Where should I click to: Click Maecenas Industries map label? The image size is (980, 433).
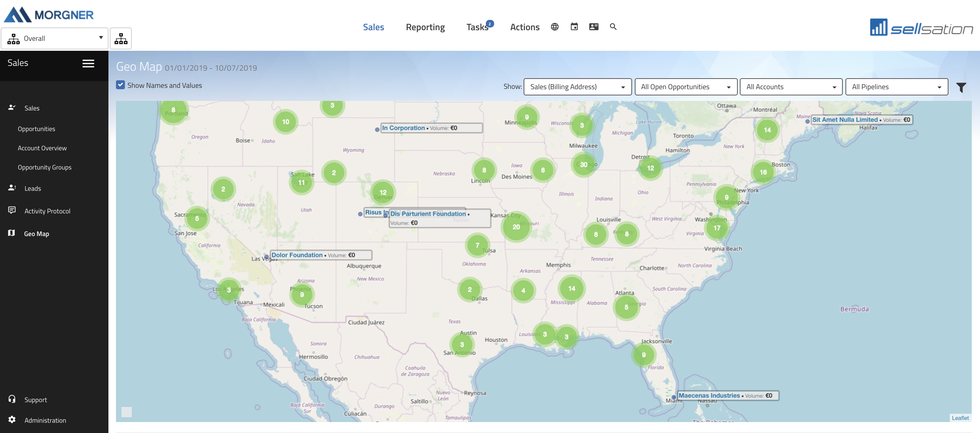[709, 395]
